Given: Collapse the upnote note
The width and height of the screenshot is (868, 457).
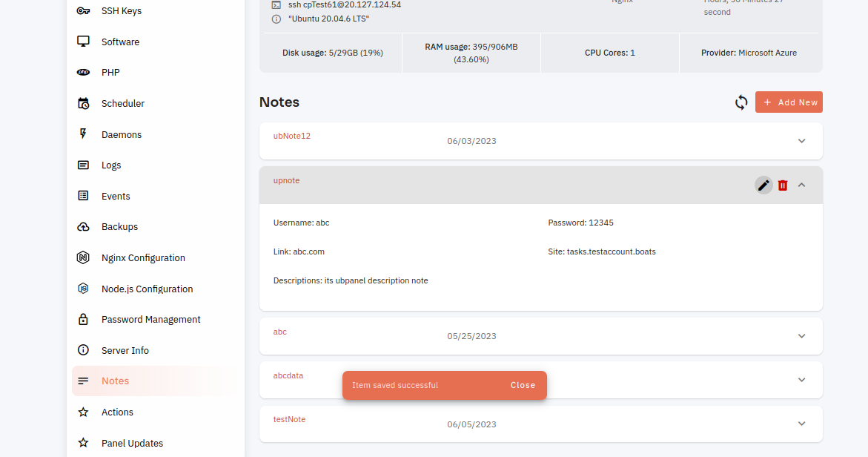Looking at the screenshot, I should [801, 185].
